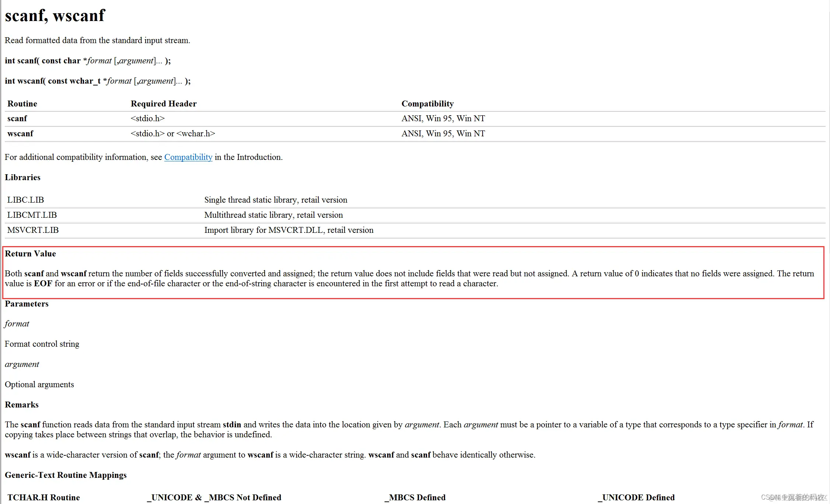Viewport: 830px width, 504px height.
Task: Click Generic-Text Routine Mappings heading
Action: [66, 475]
